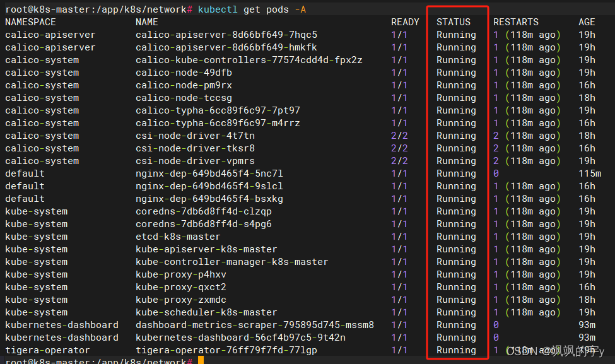Screen dimensions: 615x364
Task: Click the kubectl get pods command text
Action: pyautogui.click(x=252, y=9)
